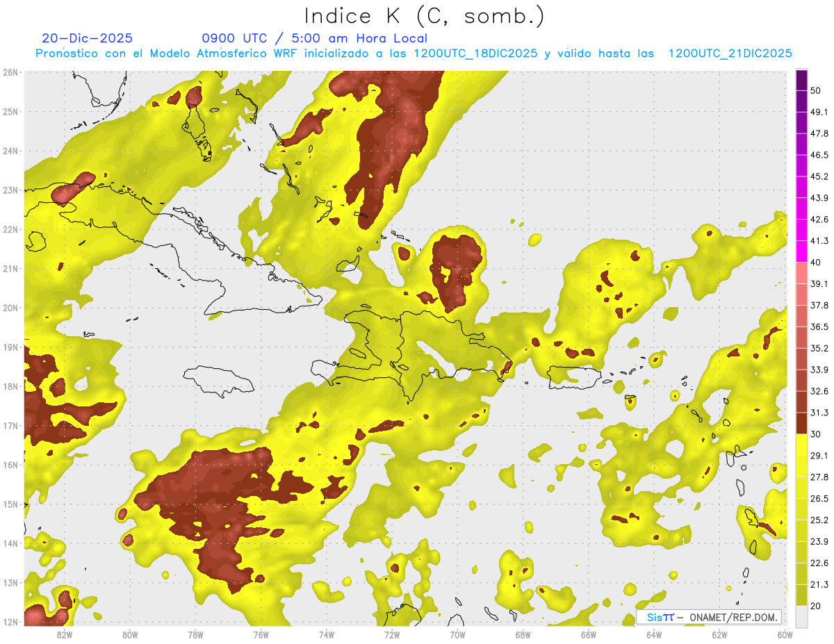The width and height of the screenshot is (834, 644).
Task: Click the legend value '33.9'
Action: tap(819, 370)
